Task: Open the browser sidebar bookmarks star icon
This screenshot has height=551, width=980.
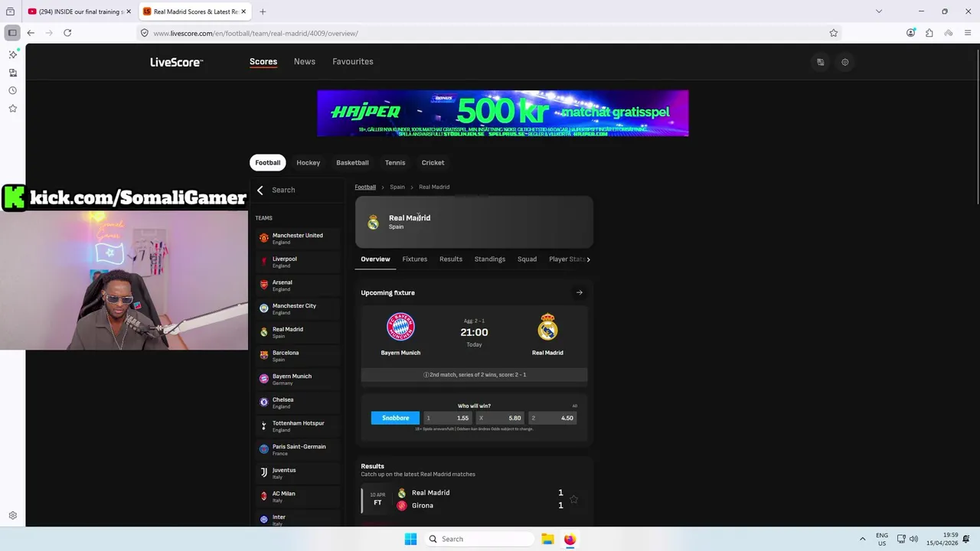Action: pos(12,109)
